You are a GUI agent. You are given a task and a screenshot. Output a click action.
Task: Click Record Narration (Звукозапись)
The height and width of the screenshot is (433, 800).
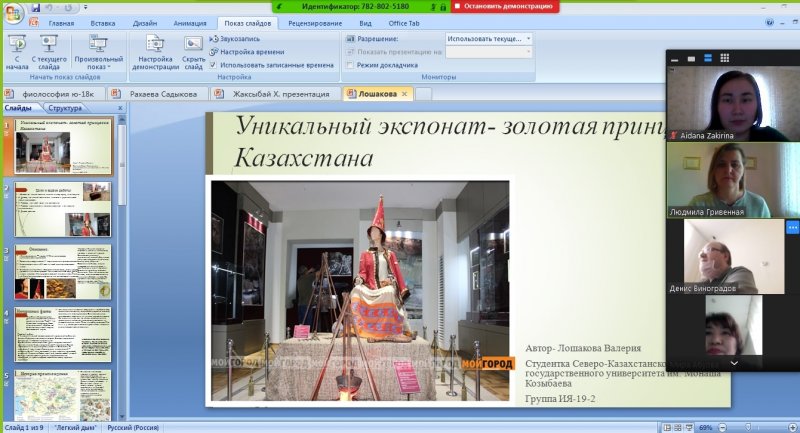point(235,39)
